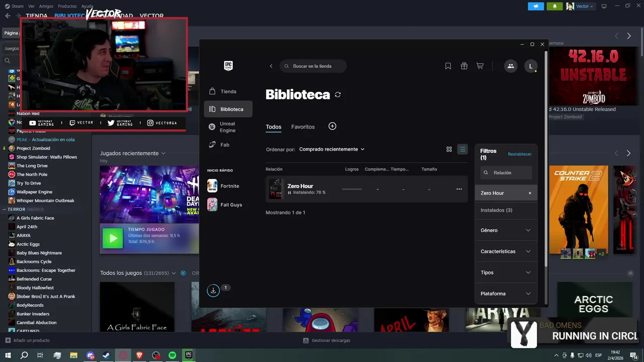Click the green play button in Steam
Viewport: 644px width, 362px height.
113,238
